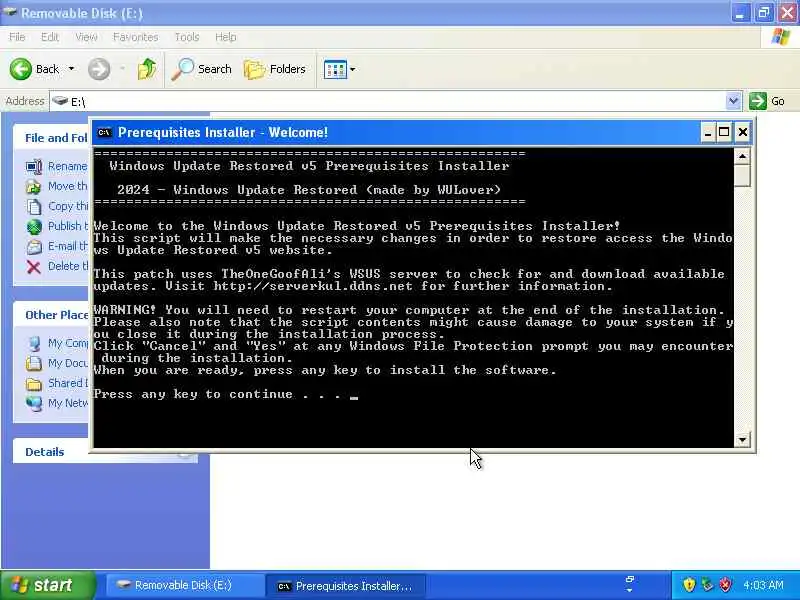The width and height of the screenshot is (800, 600).
Task: Click the File and Folder Tasks header
Action: [x=51, y=138]
